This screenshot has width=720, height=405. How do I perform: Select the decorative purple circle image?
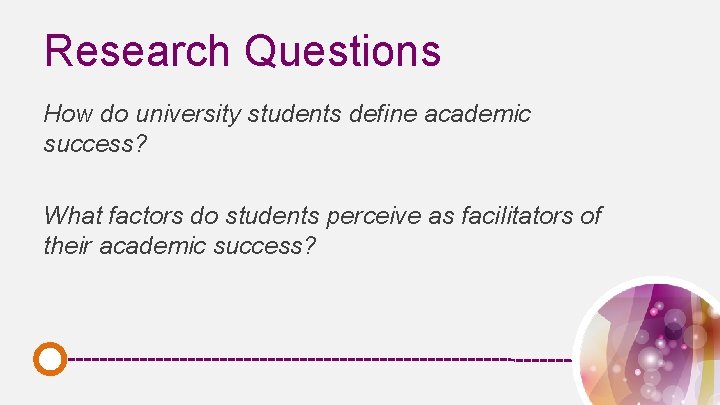(x=647, y=341)
